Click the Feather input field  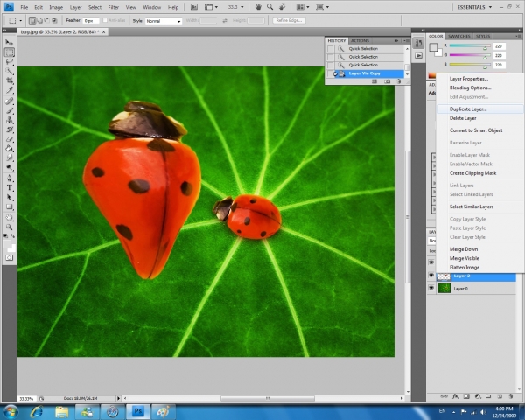pos(91,21)
